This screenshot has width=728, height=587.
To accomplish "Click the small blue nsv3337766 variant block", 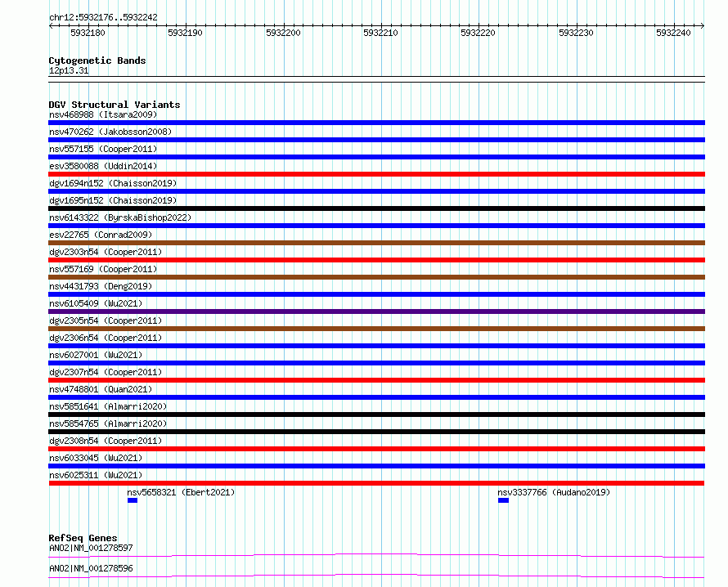I will 503,500.
